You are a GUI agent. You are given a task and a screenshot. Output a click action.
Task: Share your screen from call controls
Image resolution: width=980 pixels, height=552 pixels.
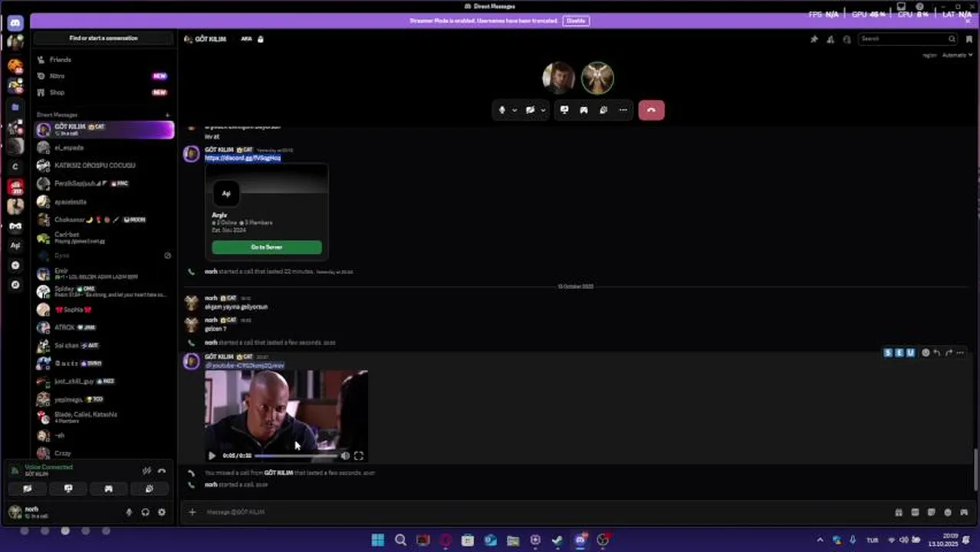pyautogui.click(x=564, y=110)
